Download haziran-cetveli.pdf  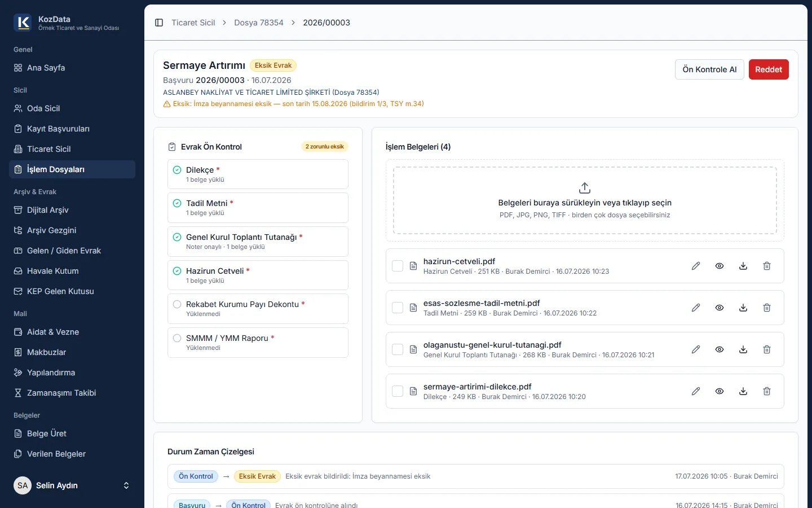pos(743,266)
